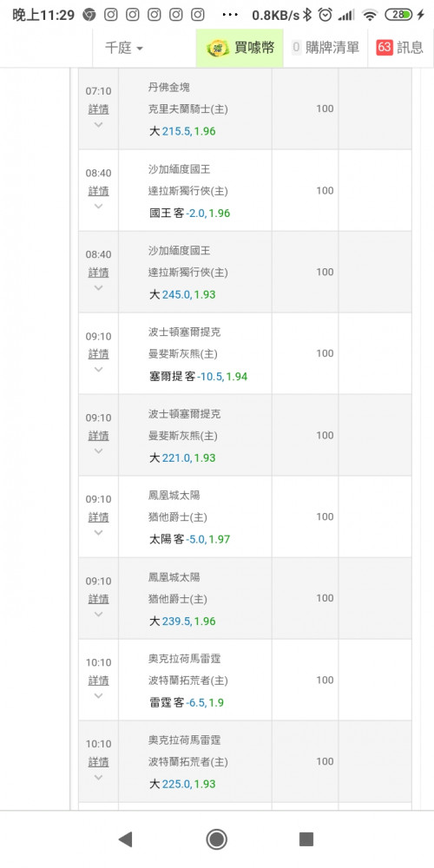This screenshot has width=434, height=868.
Task: Tap the WiFi icon in status bar
Action: [369, 15]
